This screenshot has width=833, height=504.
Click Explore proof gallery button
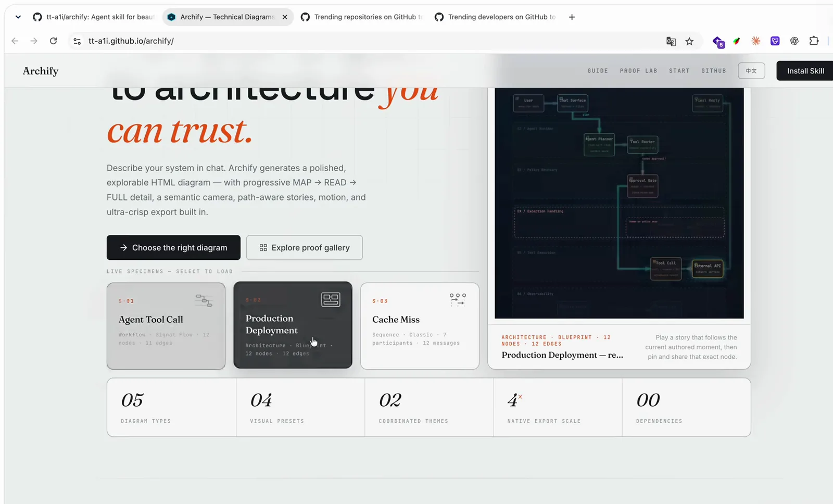304,247
